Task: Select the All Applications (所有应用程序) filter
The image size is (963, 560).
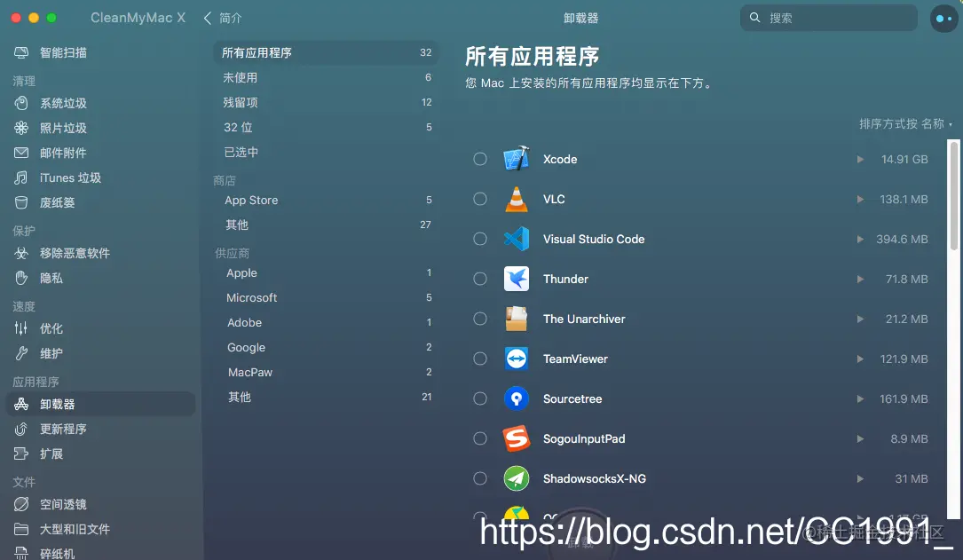Action: 326,53
